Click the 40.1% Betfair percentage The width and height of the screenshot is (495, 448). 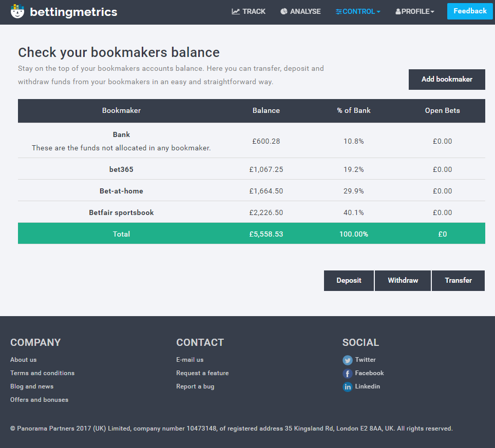354,212
